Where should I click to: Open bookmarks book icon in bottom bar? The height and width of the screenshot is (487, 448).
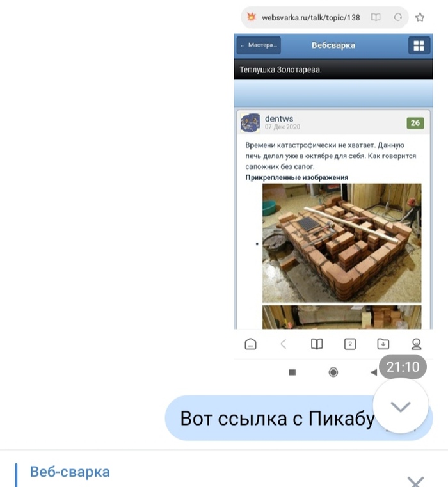point(317,344)
